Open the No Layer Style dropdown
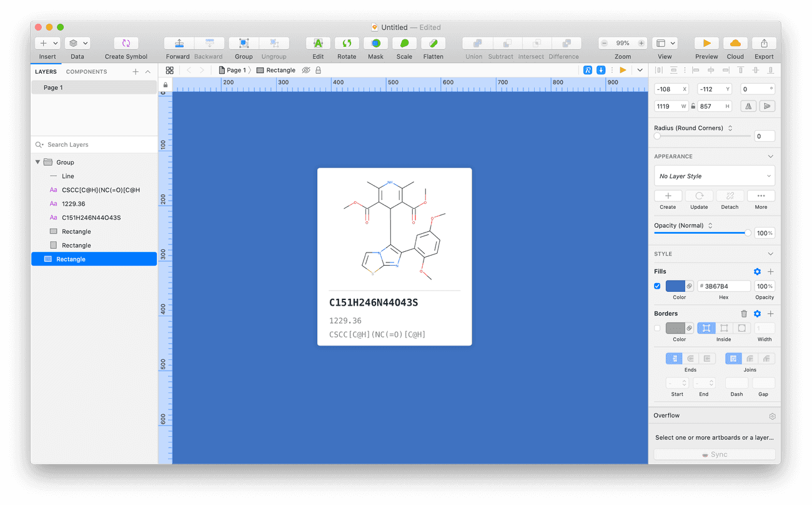812x505 pixels. coord(714,176)
